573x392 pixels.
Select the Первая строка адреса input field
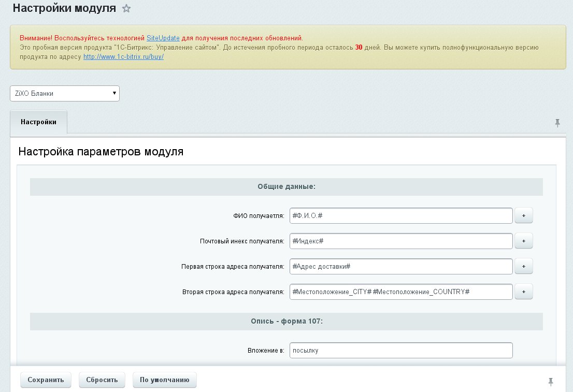pyautogui.click(x=401, y=266)
